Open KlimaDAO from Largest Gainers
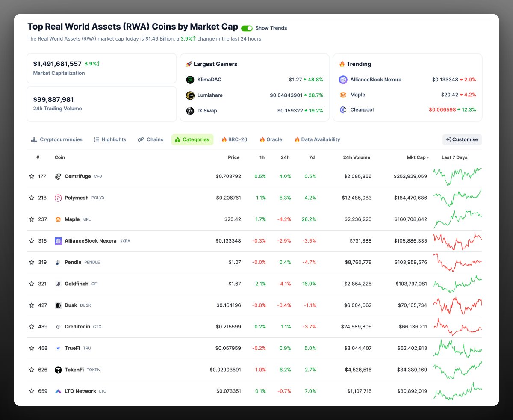Screen dimensions: 513x420 pos(209,80)
